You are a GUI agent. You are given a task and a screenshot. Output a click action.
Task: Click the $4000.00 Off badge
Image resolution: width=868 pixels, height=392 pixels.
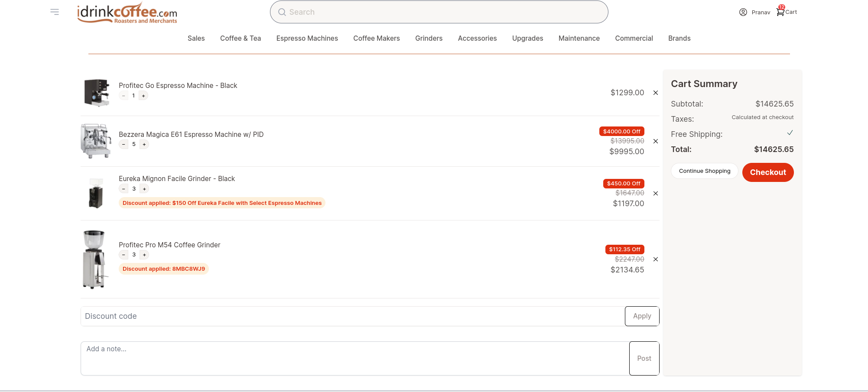click(621, 131)
